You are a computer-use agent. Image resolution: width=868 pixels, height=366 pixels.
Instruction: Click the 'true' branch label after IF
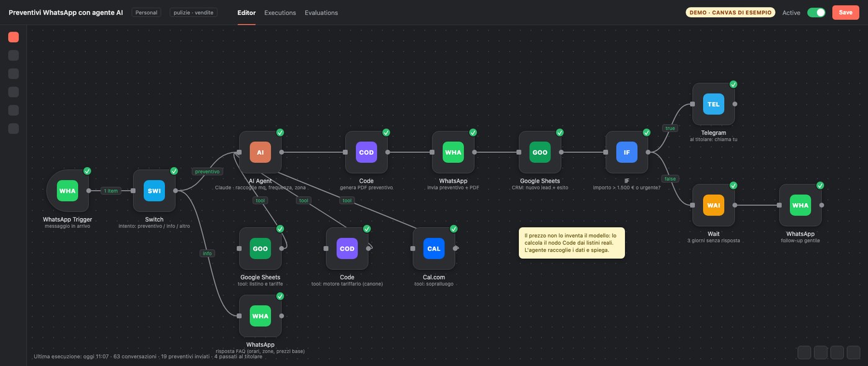point(670,128)
